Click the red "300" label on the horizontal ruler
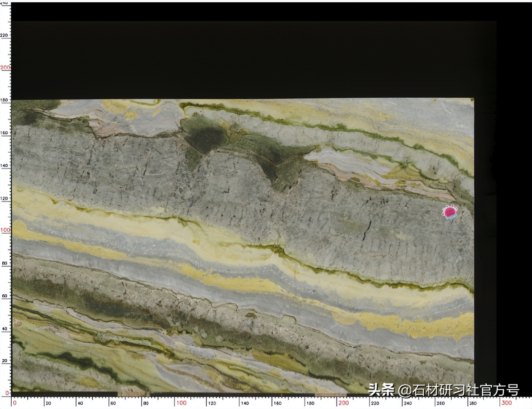The width and height of the screenshot is (532, 409). pyautogui.click(x=506, y=403)
